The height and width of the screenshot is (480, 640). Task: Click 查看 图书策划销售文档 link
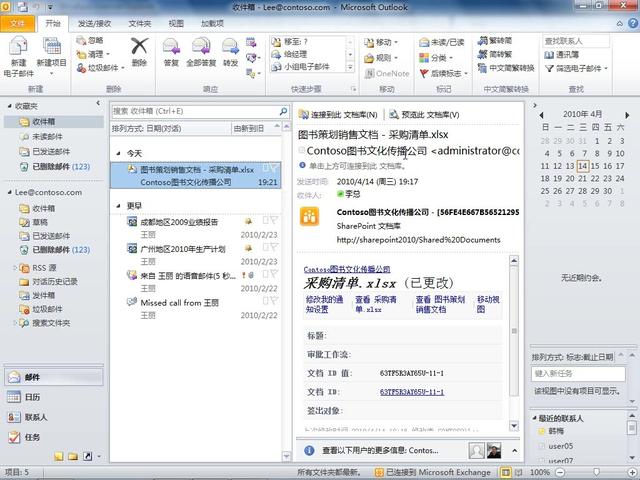440,304
